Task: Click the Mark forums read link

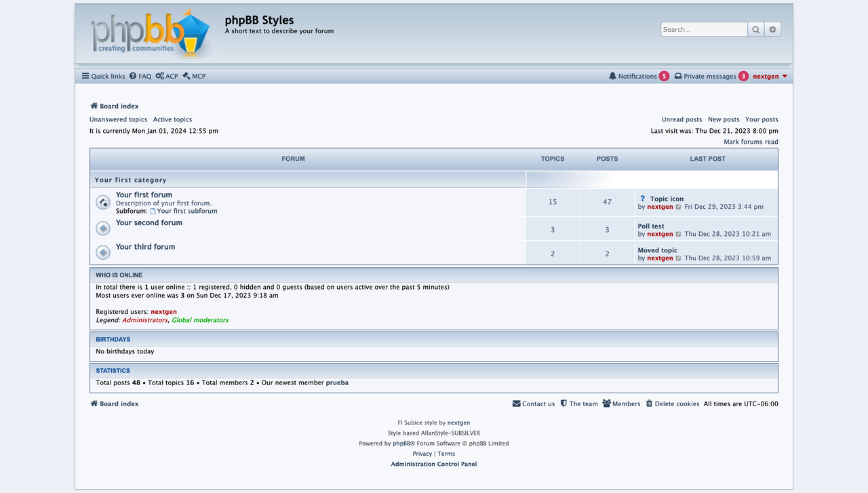Action: tap(750, 142)
